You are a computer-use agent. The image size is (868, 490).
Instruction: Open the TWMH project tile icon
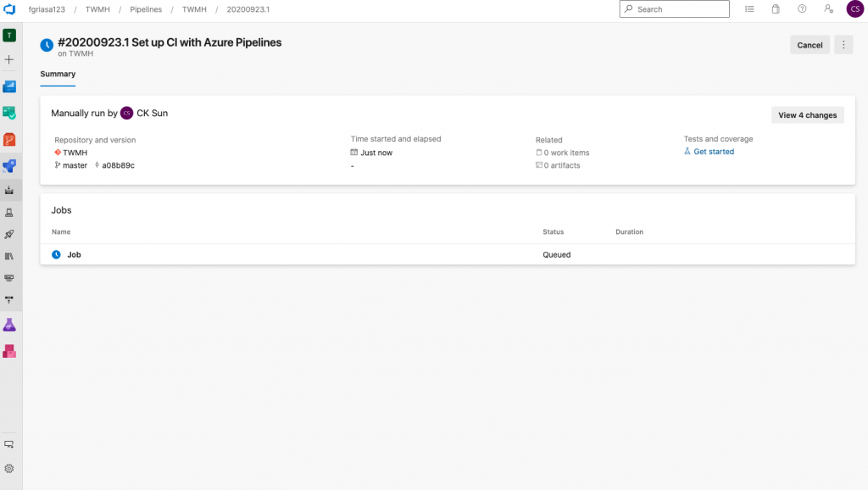(9, 36)
